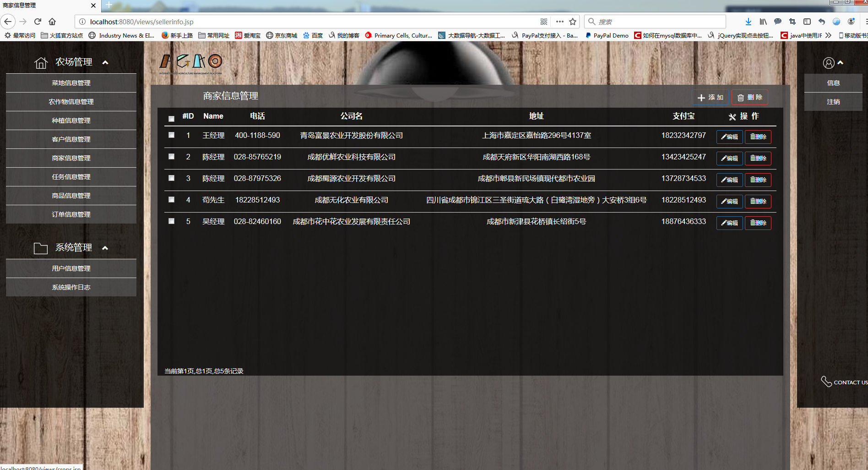Collapse the user menu chevron at top right
This screenshot has height=470, width=868.
point(841,63)
